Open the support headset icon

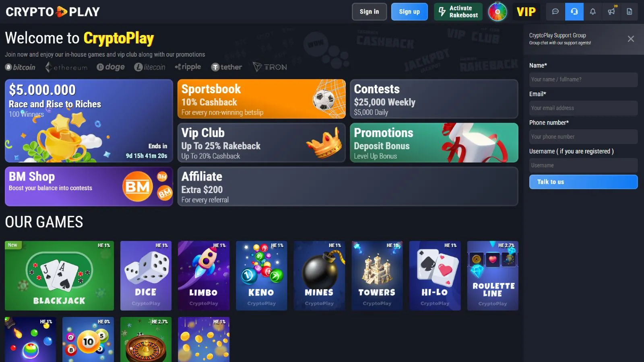pyautogui.click(x=574, y=12)
